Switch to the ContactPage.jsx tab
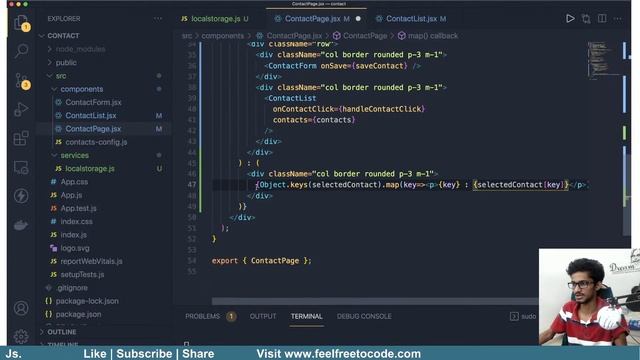This screenshot has width=640, height=360. [x=312, y=19]
